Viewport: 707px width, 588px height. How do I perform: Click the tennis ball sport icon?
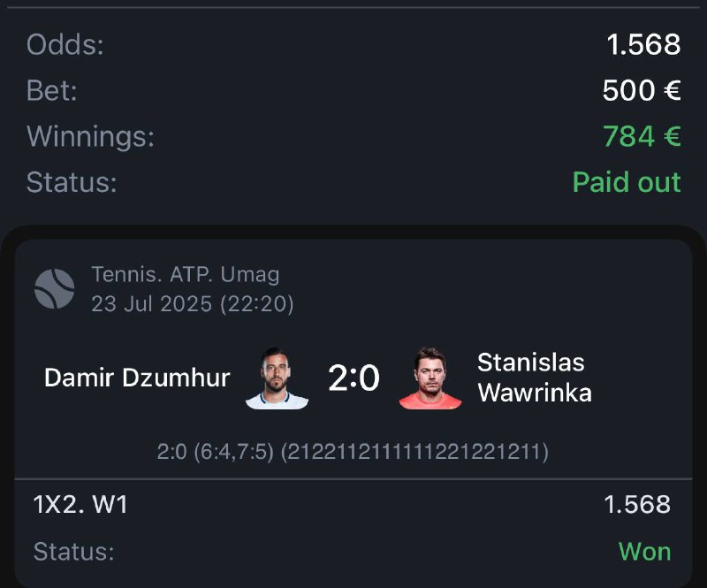point(54,289)
